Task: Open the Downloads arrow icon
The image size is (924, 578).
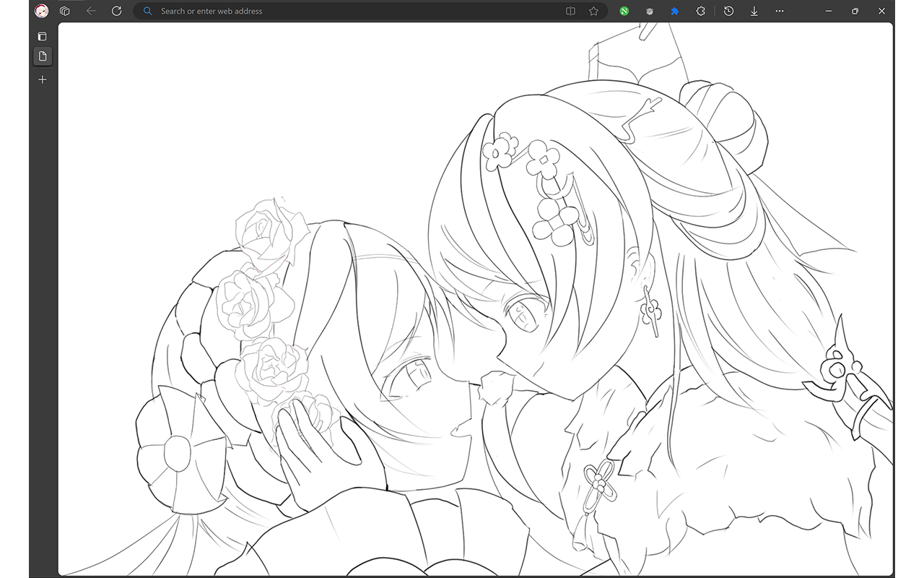Action: 754,11
